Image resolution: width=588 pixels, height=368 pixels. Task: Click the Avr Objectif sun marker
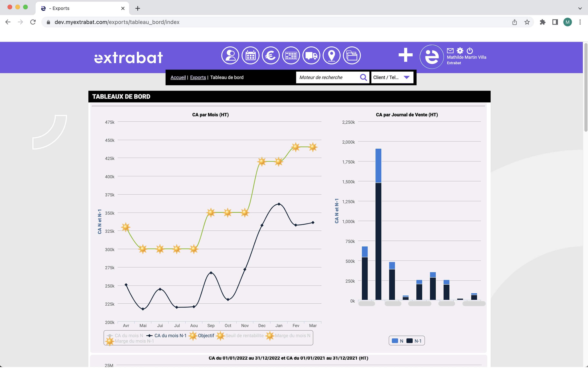click(126, 227)
